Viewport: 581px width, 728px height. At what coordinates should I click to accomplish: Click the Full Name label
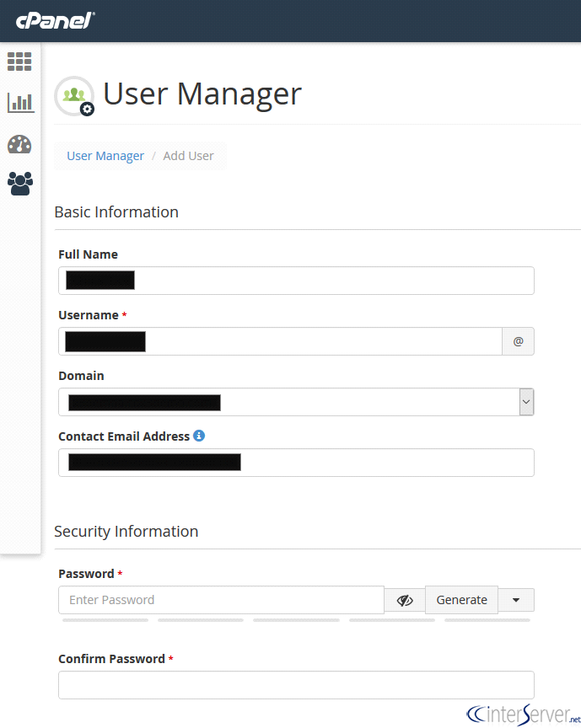pyautogui.click(x=88, y=254)
